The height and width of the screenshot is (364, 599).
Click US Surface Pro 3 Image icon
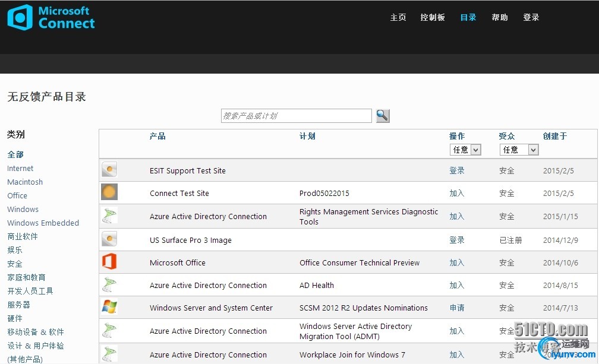pyautogui.click(x=109, y=239)
